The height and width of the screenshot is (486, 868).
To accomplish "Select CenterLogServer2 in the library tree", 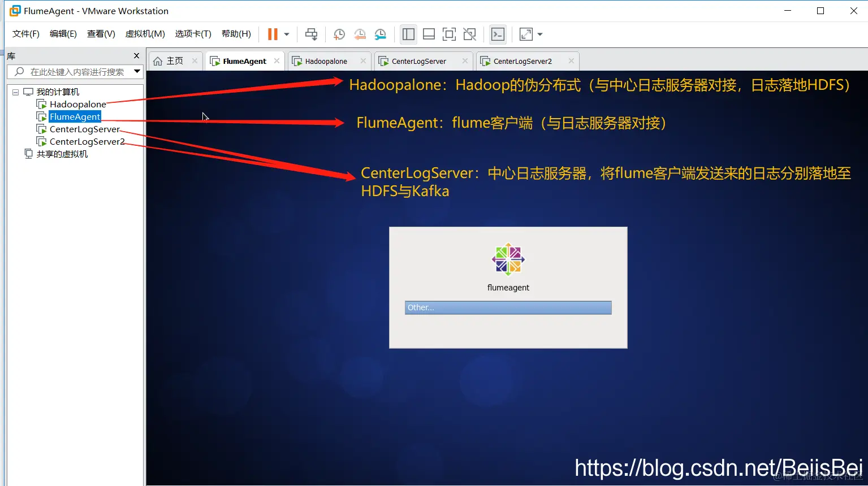I will 87,141.
